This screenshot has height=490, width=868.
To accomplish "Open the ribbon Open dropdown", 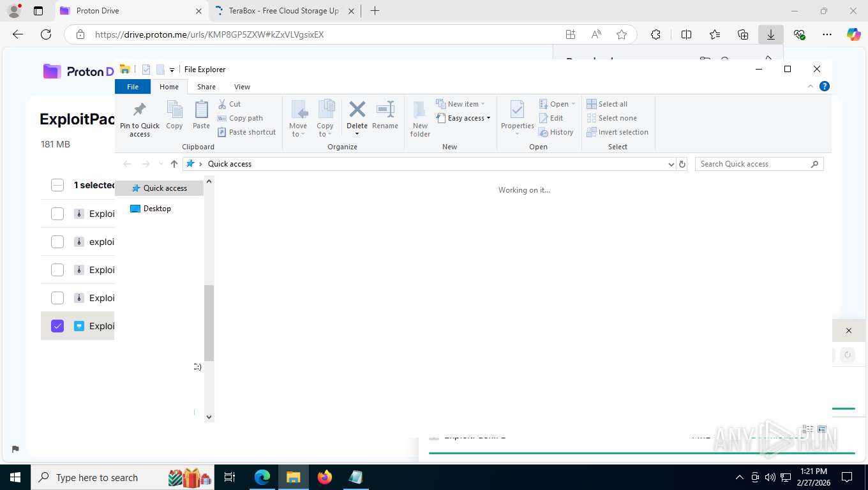I will (x=557, y=104).
